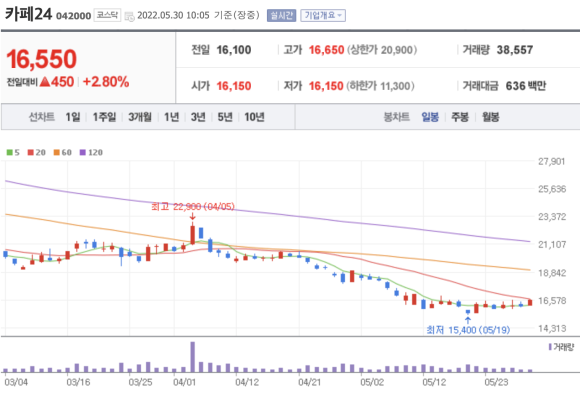580x393 pixels.
Task: Click the 코스닥 market badge
Action: coord(107,15)
